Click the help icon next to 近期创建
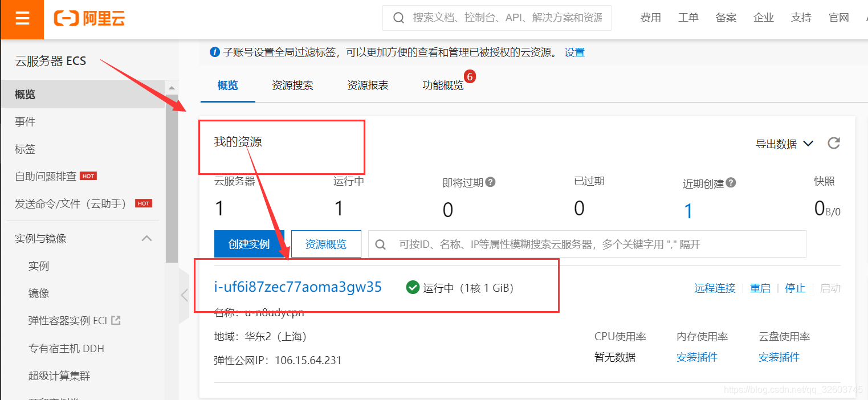 pyautogui.click(x=731, y=183)
